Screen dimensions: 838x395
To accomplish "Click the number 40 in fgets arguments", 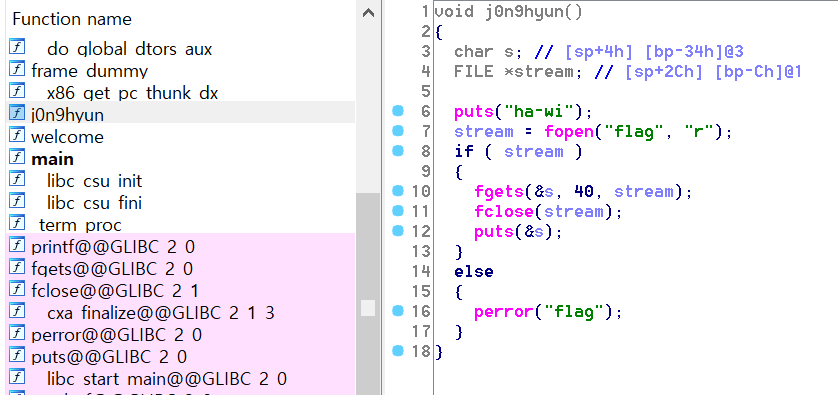I will [584, 191].
